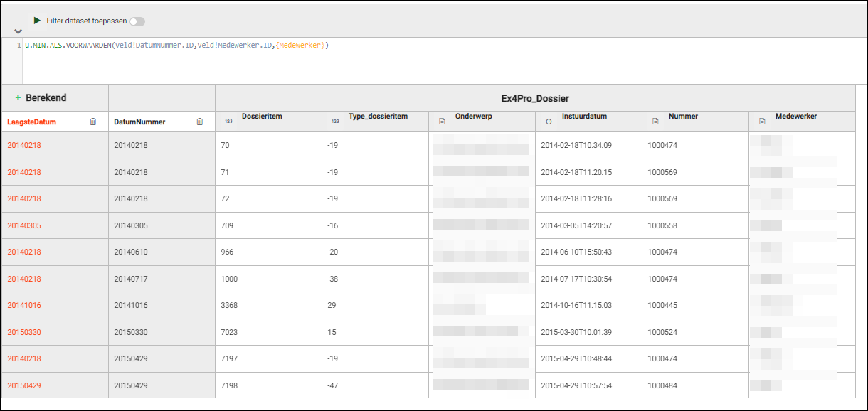This screenshot has width=868, height=411.
Task: Click the numeric type icon beside Dossieritem
Action: [228, 122]
